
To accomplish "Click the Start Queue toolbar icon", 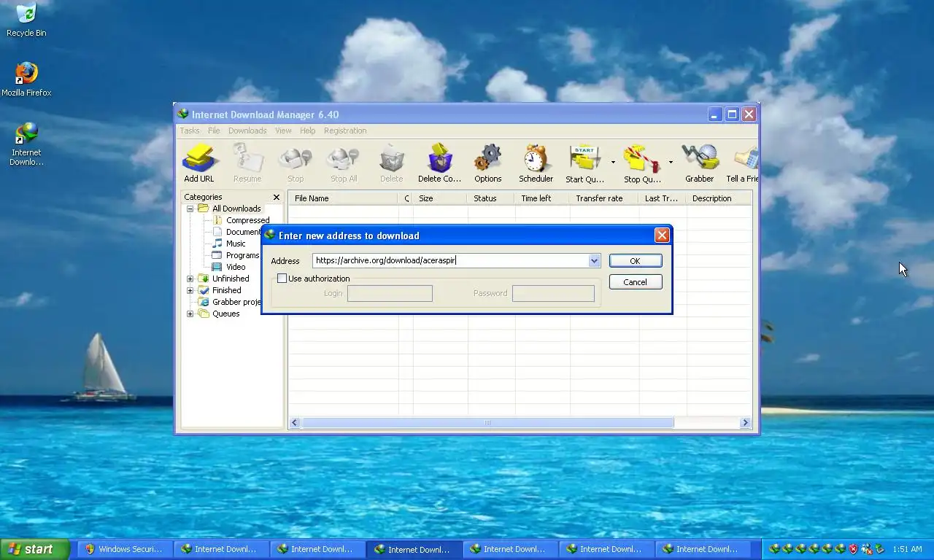I will tap(584, 157).
